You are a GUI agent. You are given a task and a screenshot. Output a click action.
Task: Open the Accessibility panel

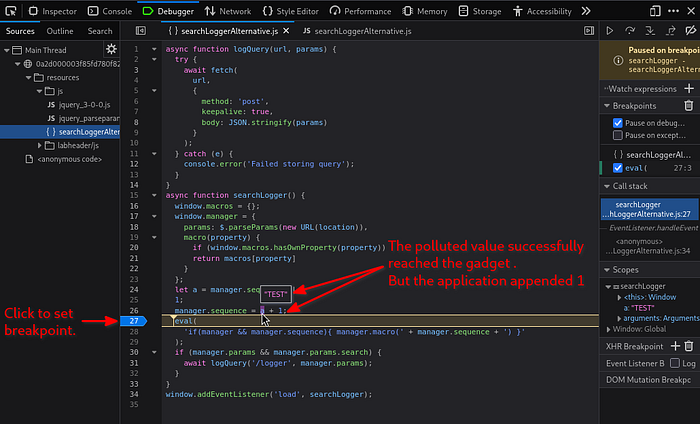point(542,11)
